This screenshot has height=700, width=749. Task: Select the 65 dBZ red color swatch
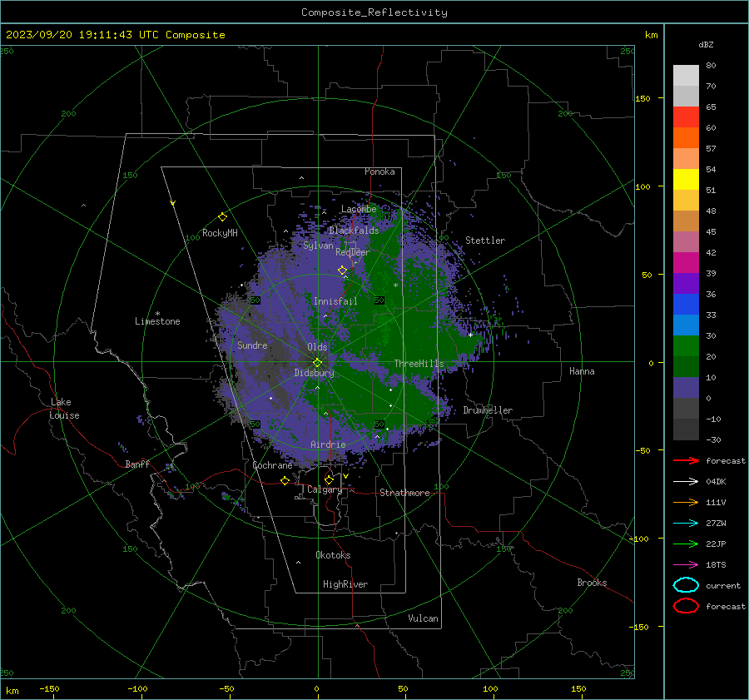click(x=686, y=117)
